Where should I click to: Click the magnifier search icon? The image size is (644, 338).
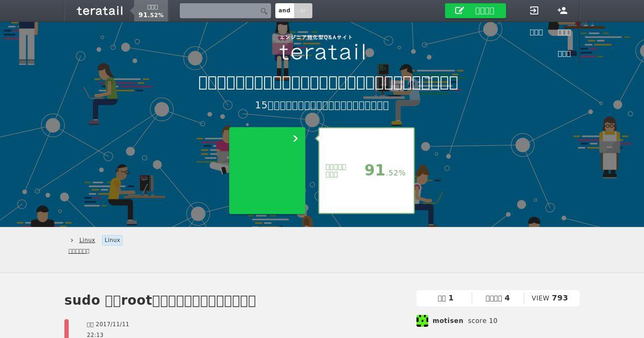(264, 11)
